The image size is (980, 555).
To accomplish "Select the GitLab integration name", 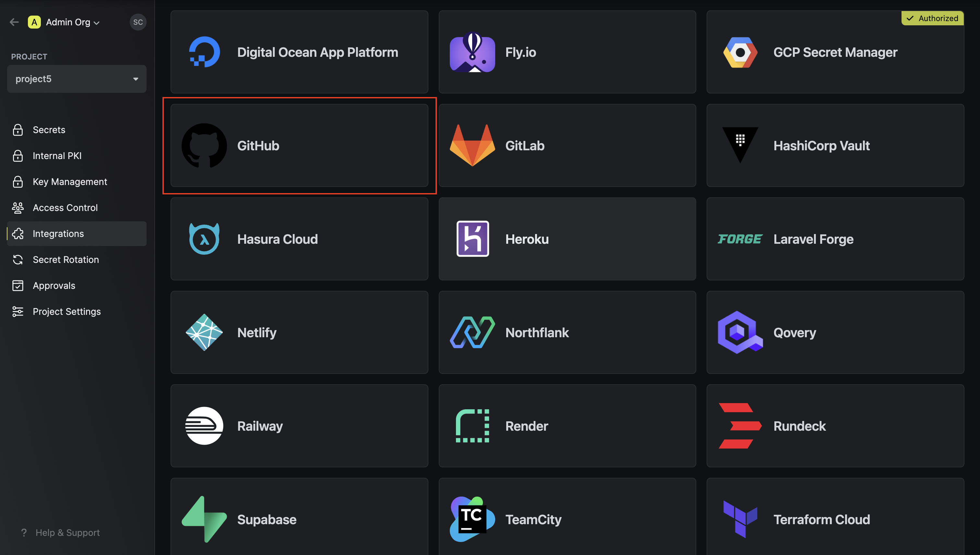I will pos(525,146).
